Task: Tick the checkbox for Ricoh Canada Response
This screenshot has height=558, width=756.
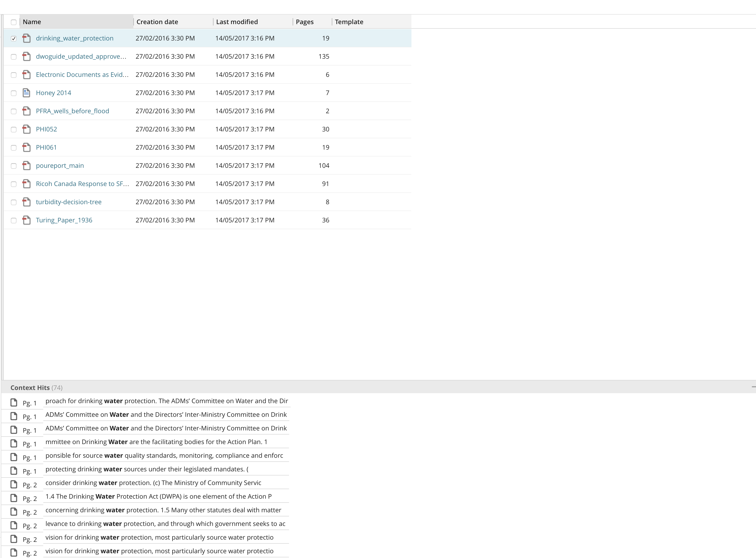Action: (13, 184)
